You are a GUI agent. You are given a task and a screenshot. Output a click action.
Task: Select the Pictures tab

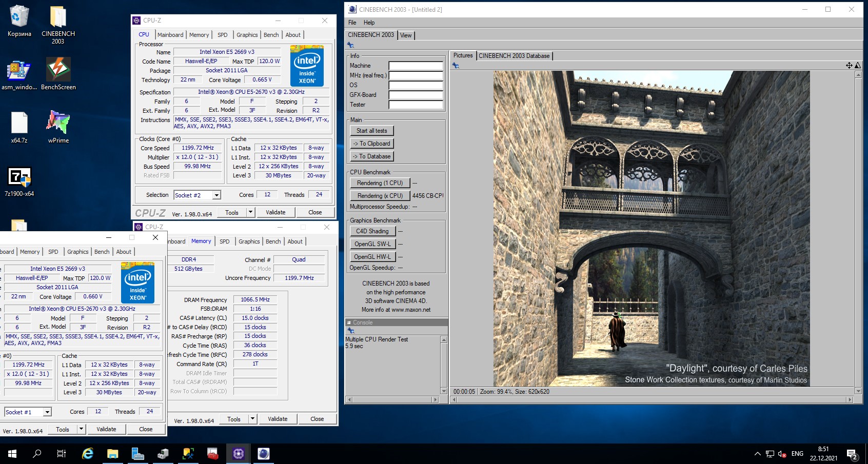click(463, 55)
